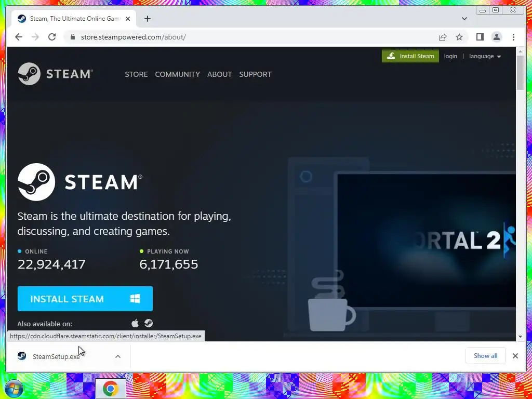Click the Chrome back arrow
Screen dimensions: 532x399
(19, 37)
